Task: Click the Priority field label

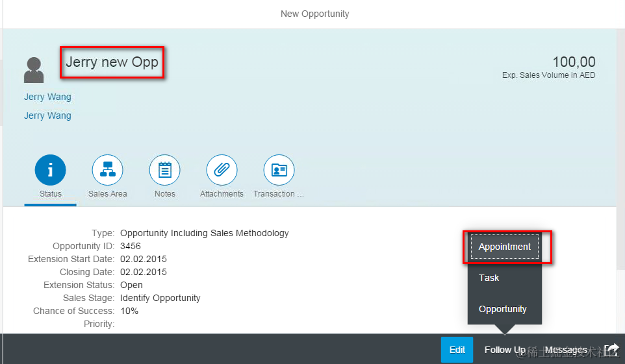Action: pyautogui.click(x=99, y=324)
